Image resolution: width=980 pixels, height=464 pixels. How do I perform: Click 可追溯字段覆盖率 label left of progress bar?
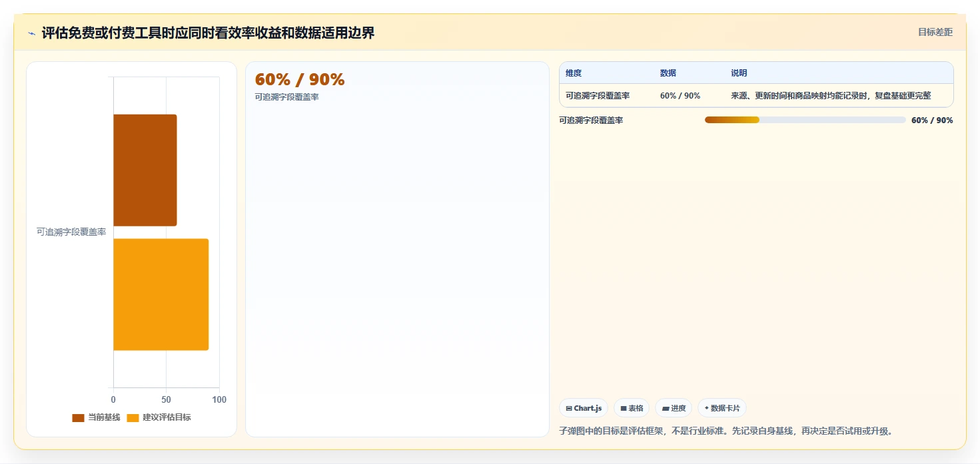click(x=591, y=120)
